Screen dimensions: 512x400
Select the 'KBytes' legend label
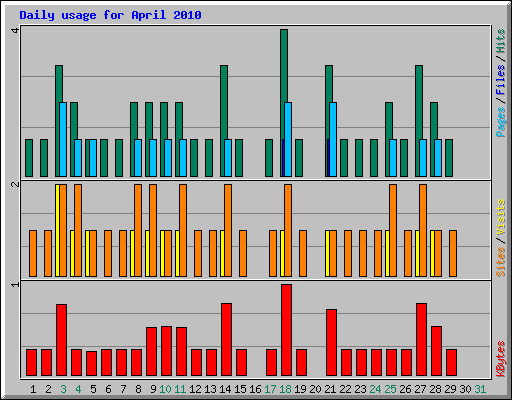pos(500,359)
